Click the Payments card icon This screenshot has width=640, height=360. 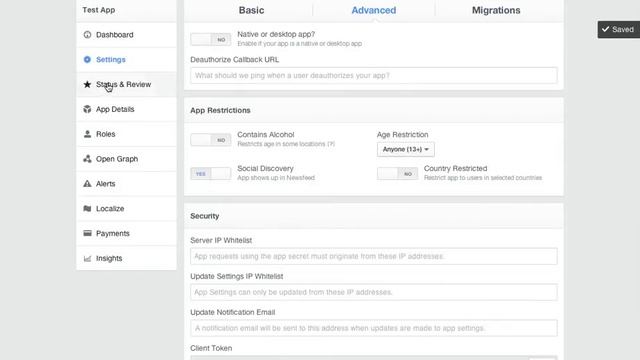pyautogui.click(x=87, y=233)
